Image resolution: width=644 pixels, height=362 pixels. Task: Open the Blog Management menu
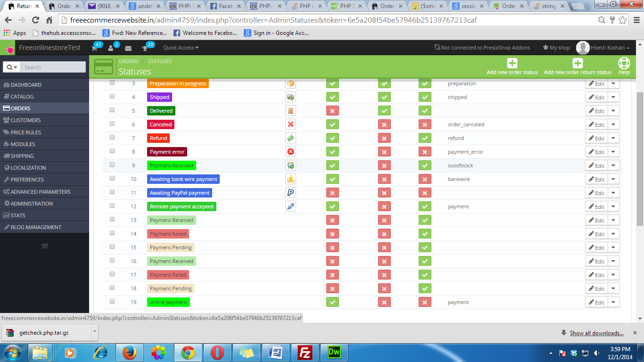44,227
